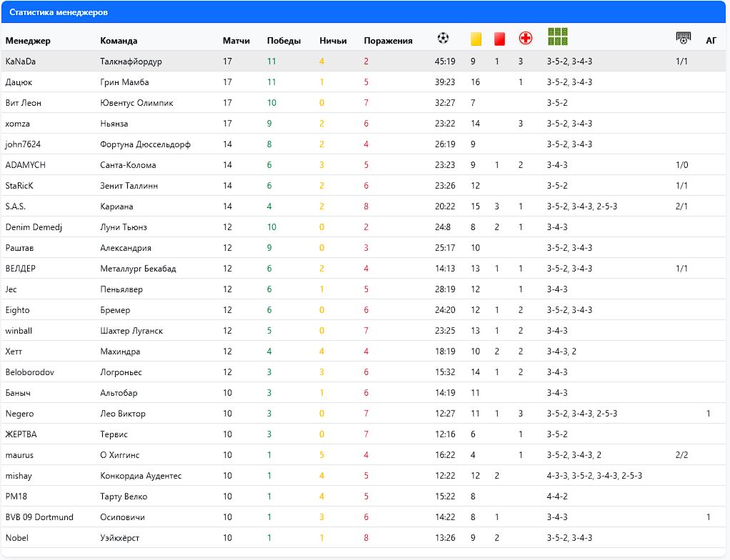Sort by the Команда column header
Image resolution: width=730 pixels, height=560 pixels.
(119, 41)
